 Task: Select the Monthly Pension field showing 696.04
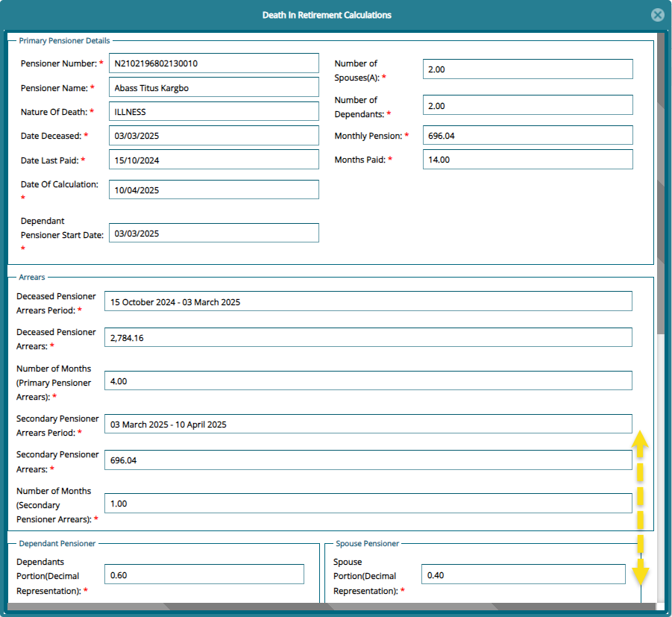[527, 135]
